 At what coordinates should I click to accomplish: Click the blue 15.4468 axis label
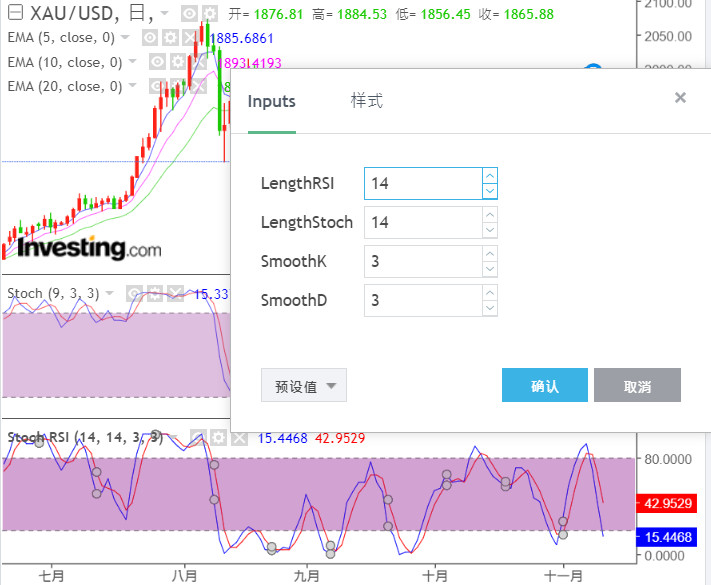point(667,537)
